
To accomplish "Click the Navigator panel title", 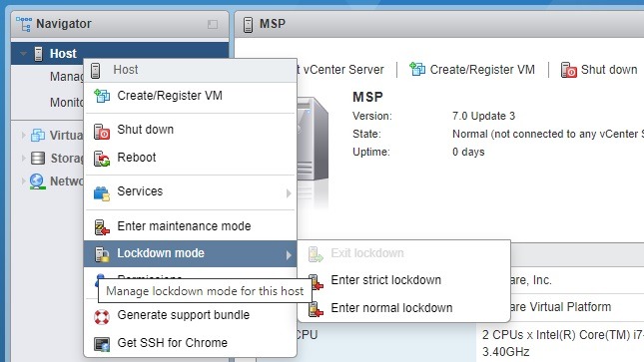I will [x=64, y=24].
